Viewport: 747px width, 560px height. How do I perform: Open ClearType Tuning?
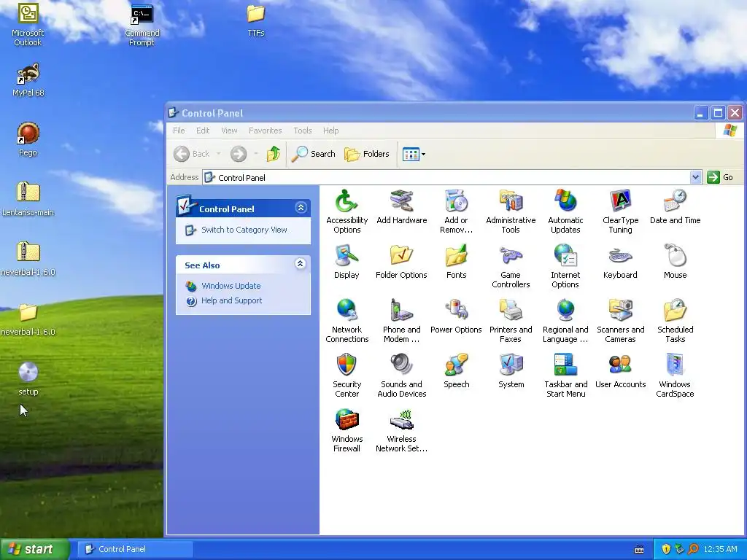pyautogui.click(x=620, y=211)
